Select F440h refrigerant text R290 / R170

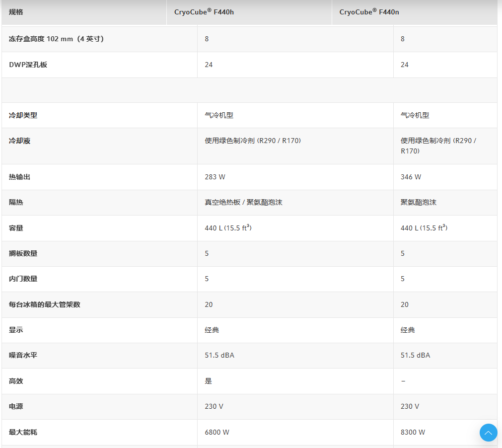click(x=279, y=141)
